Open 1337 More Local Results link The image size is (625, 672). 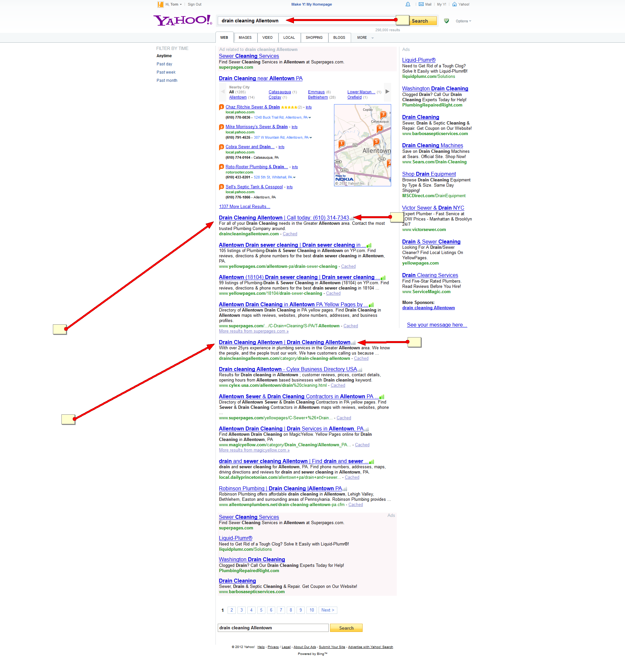pos(245,207)
